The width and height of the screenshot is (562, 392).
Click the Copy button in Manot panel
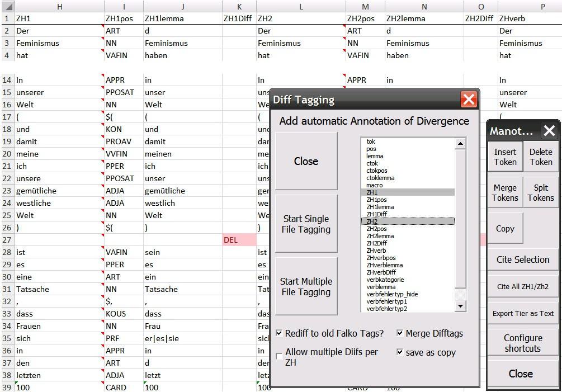pos(505,228)
